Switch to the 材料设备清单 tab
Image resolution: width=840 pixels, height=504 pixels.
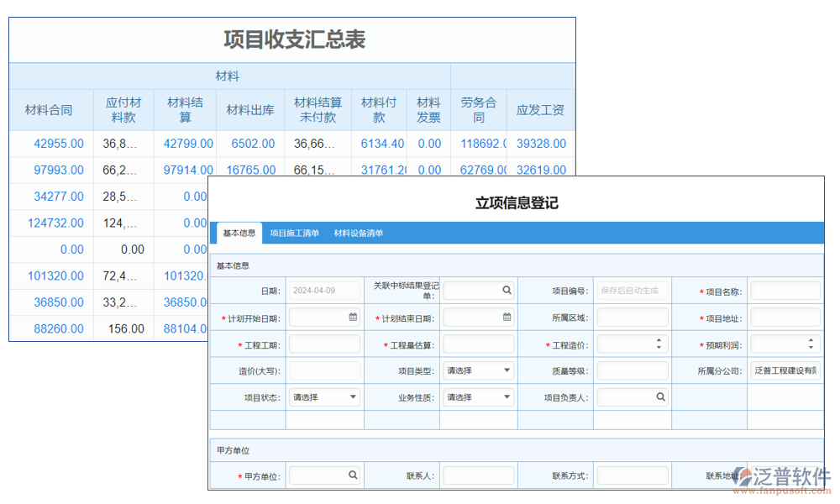point(360,234)
